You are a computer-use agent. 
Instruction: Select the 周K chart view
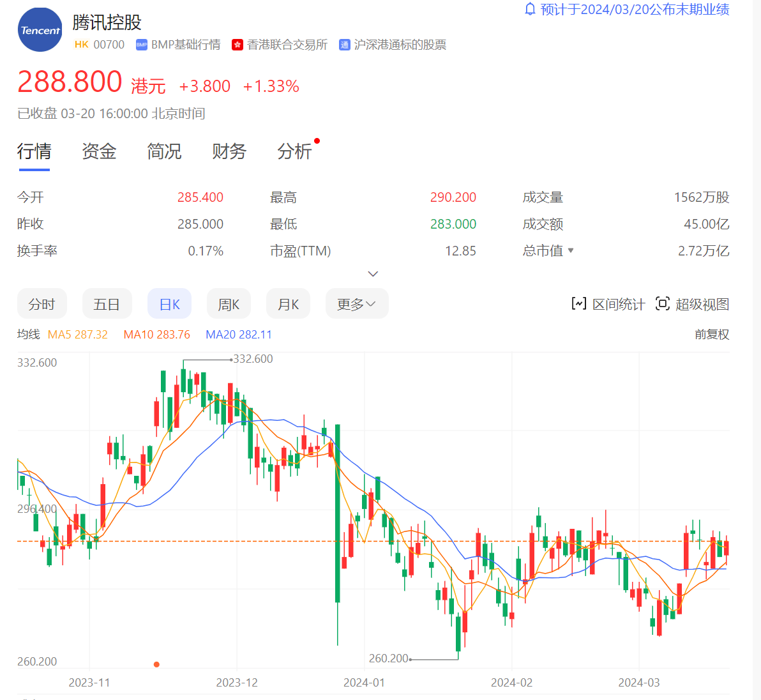coord(229,304)
